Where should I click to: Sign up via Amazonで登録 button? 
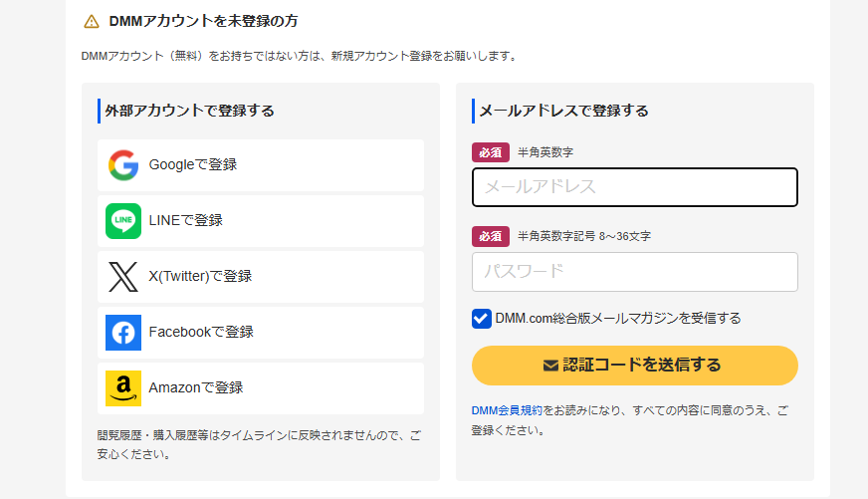coord(261,388)
